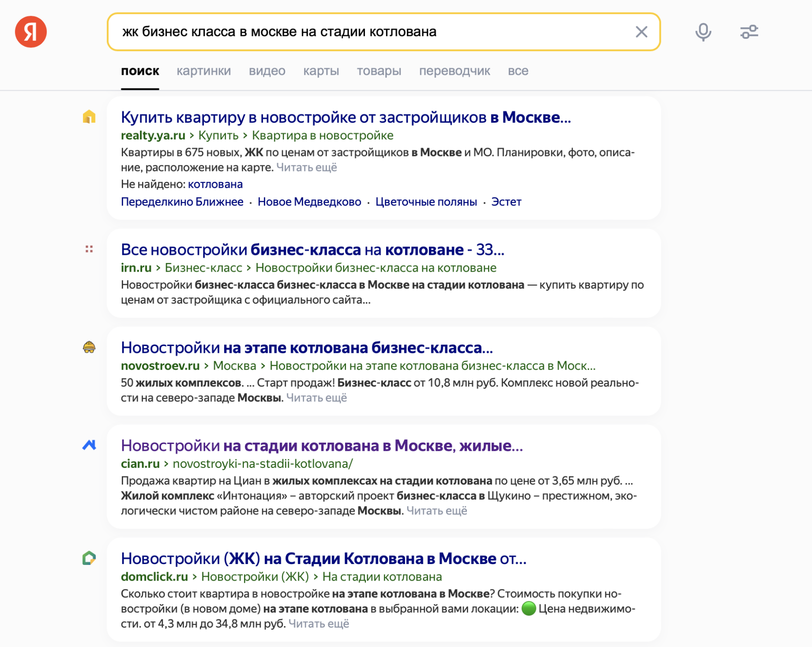This screenshot has height=647, width=812.
Task: Open the irn.ru domain link
Action: (x=136, y=268)
